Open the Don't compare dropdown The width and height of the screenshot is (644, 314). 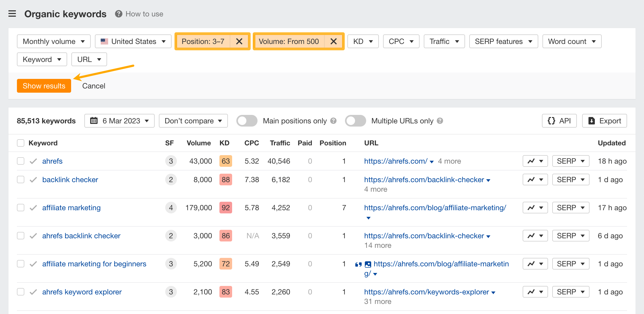pos(193,121)
